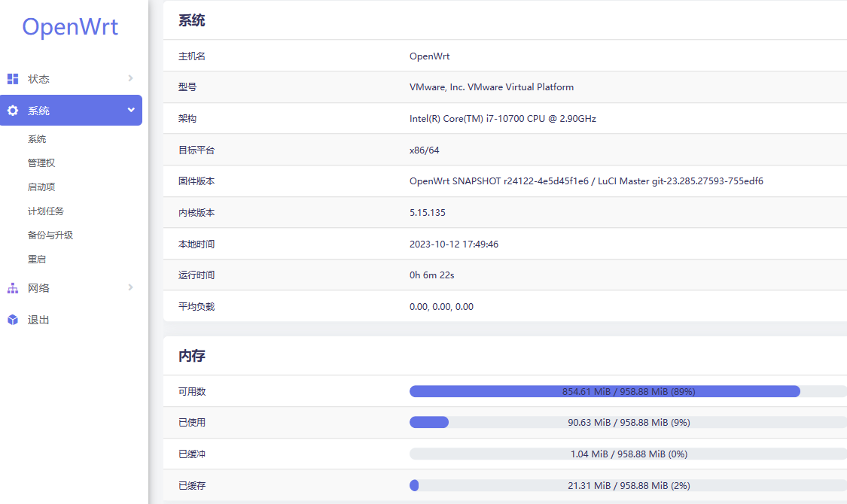This screenshot has width=847, height=504.
Task: Open the 计划任务 submenu page
Action: pyautogui.click(x=46, y=211)
